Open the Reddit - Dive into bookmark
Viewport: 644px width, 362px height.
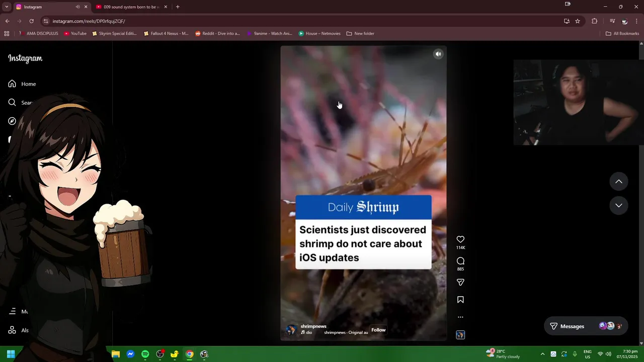(x=217, y=34)
